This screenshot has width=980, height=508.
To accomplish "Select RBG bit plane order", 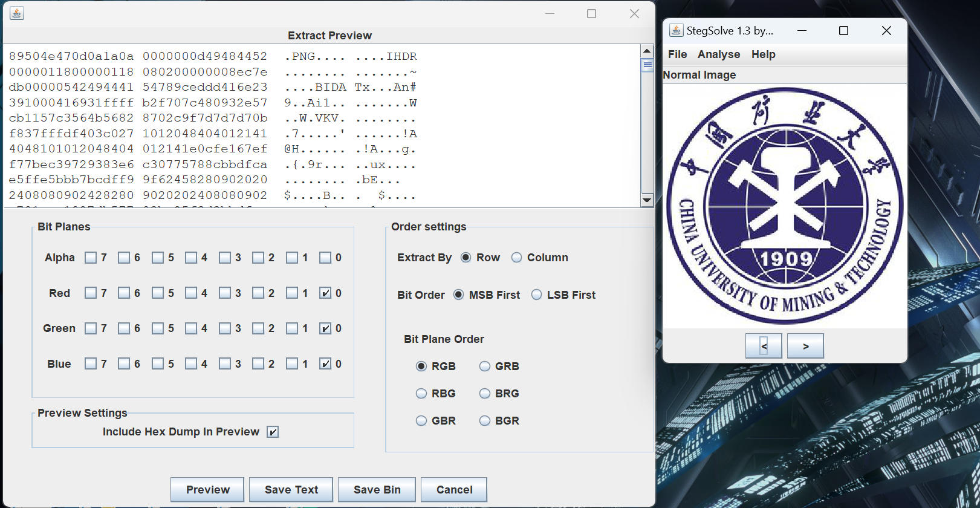I will click(421, 394).
